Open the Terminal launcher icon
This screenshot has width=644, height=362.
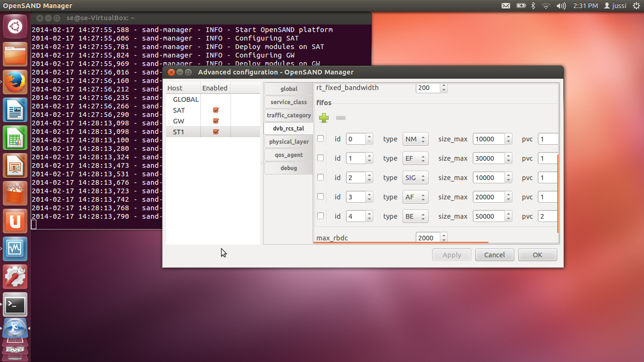(15, 305)
